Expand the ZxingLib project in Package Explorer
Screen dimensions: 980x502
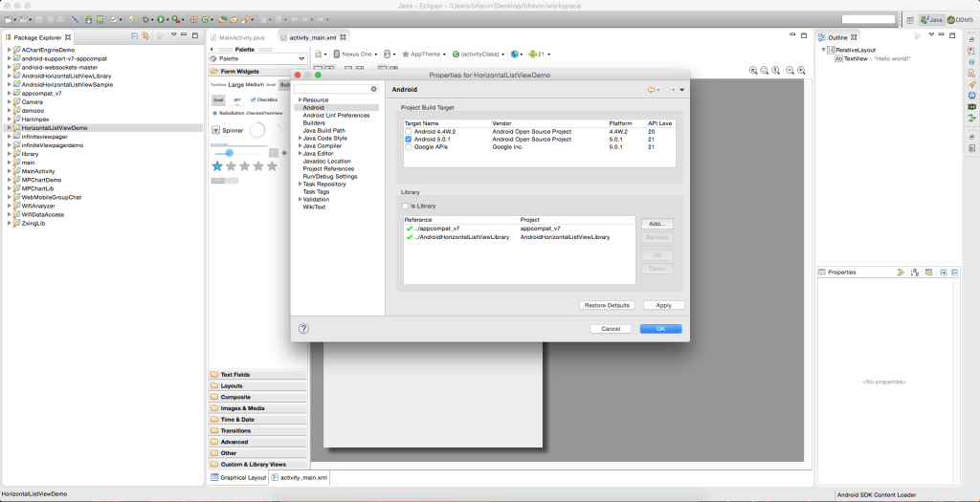(x=9, y=223)
